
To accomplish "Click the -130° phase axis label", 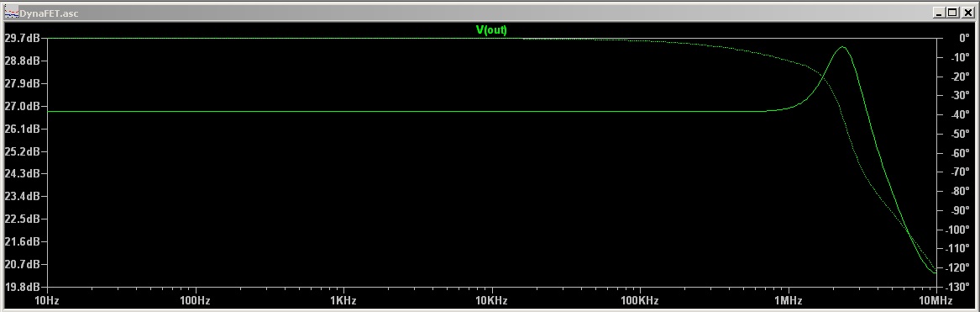I will click(959, 287).
